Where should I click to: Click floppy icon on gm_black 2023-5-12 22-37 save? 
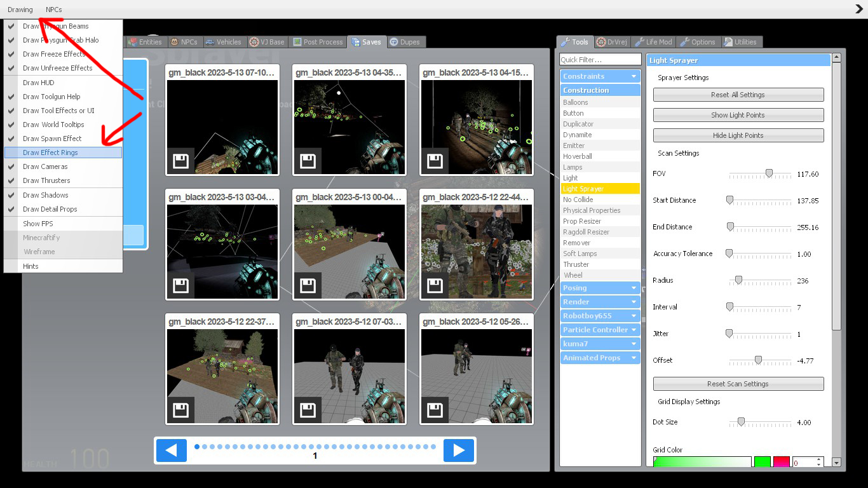click(x=181, y=409)
